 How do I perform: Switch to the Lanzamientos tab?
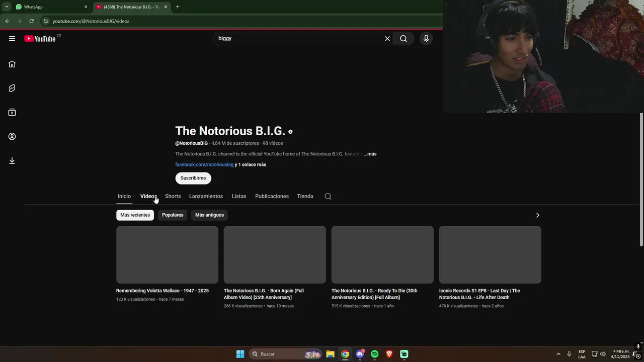(x=206, y=197)
